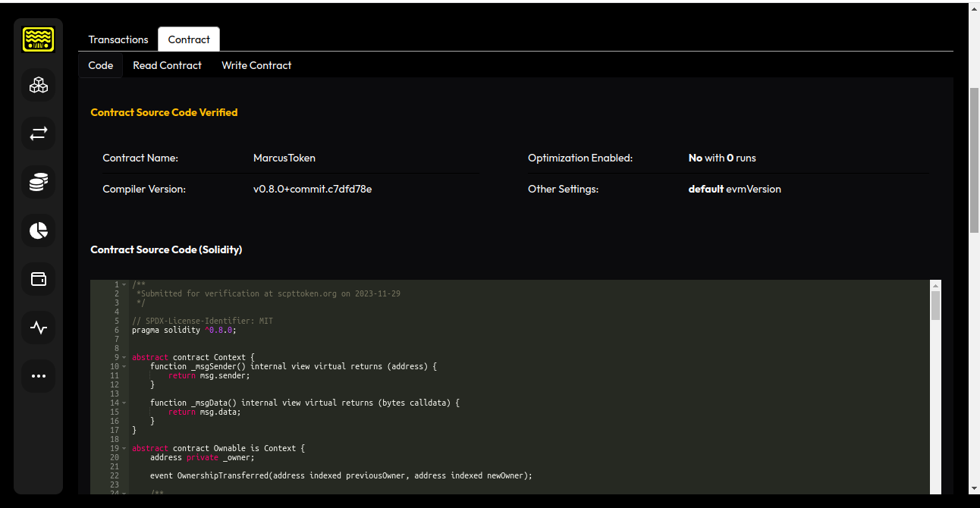Click the page scrollbar down arrow
Viewport: 980px width, 508px height.
[x=974, y=488]
